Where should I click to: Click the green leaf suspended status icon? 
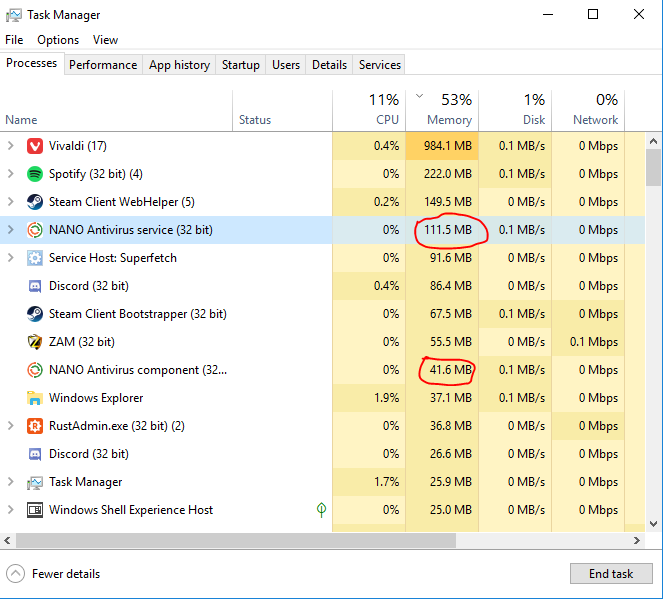321,510
